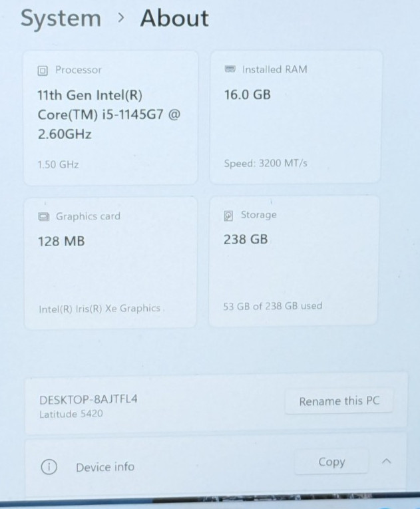Image resolution: width=420 pixels, height=509 pixels.
Task: Open the Graphics card info tile
Action: [x=110, y=263]
